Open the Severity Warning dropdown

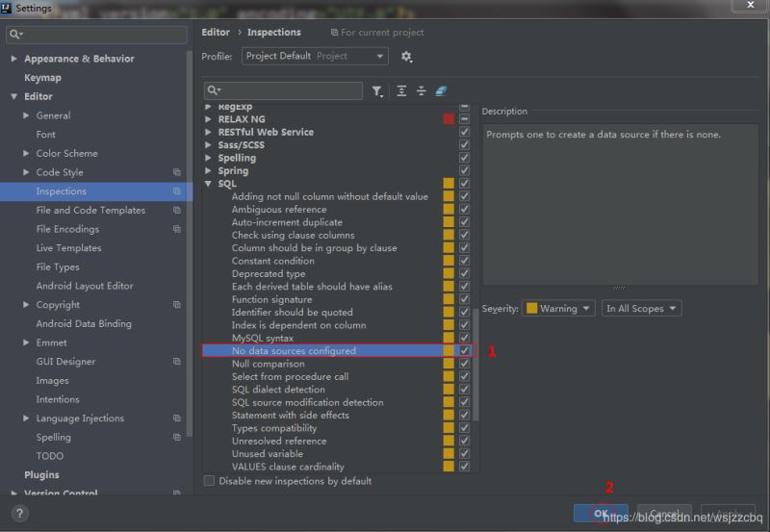(558, 308)
